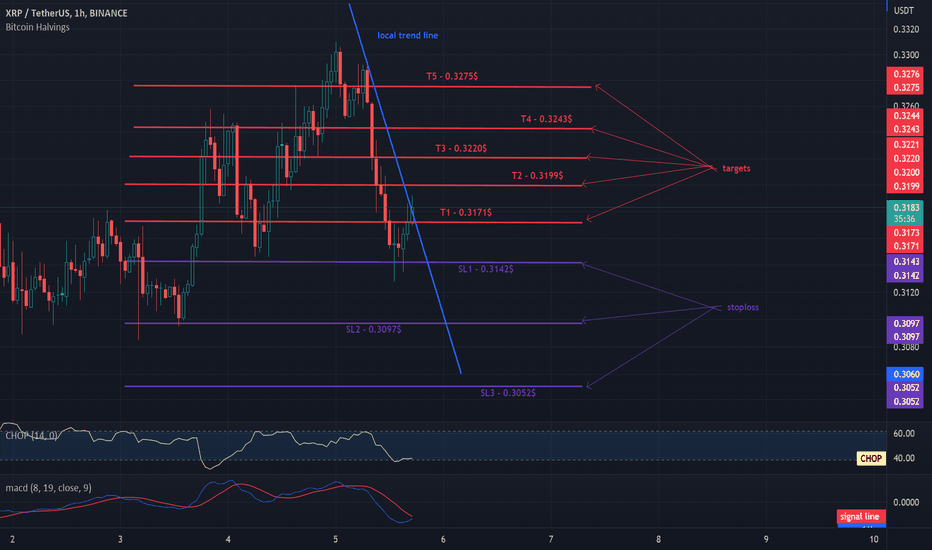Select the 0.3243 price axis tag
The height and width of the screenshot is (550, 932).
pos(905,129)
